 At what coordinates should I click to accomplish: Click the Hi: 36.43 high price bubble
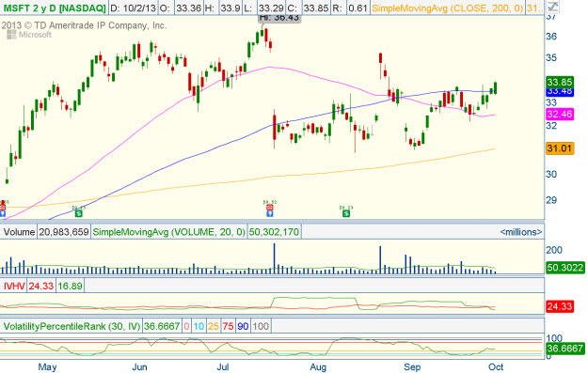click(x=279, y=18)
